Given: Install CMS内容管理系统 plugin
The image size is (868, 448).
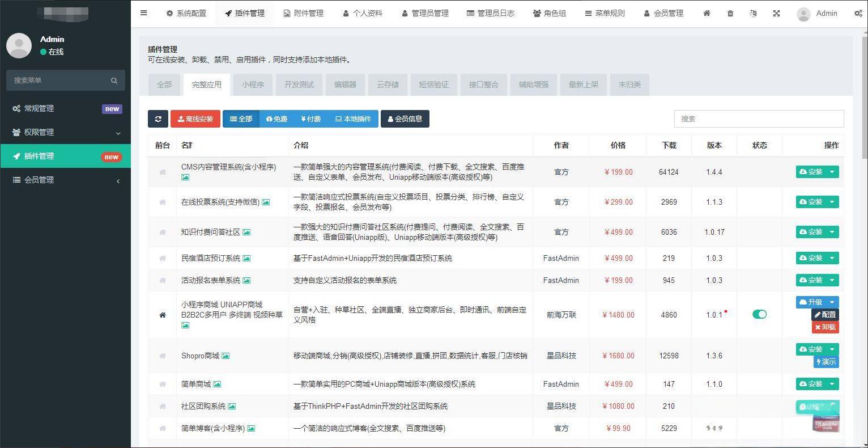Looking at the screenshot, I should click(811, 172).
